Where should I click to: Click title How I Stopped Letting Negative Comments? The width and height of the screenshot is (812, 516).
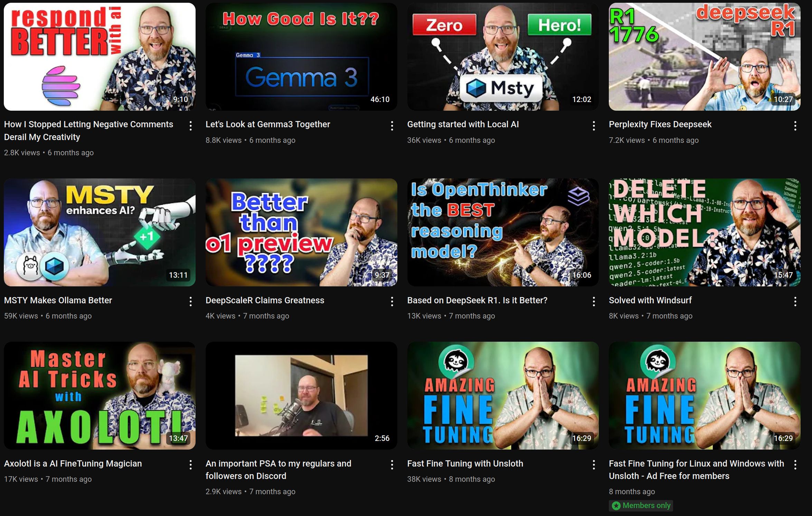pyautogui.click(x=88, y=130)
